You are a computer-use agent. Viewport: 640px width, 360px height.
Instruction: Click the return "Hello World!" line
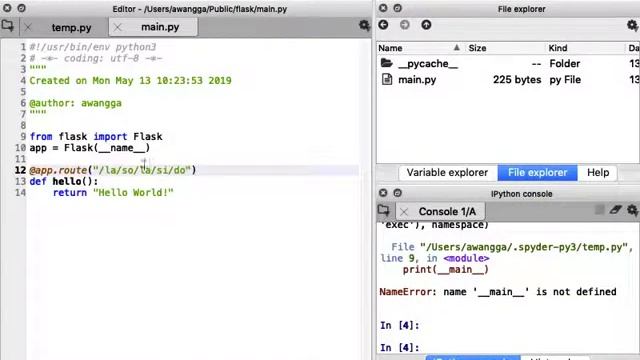[x=113, y=193]
